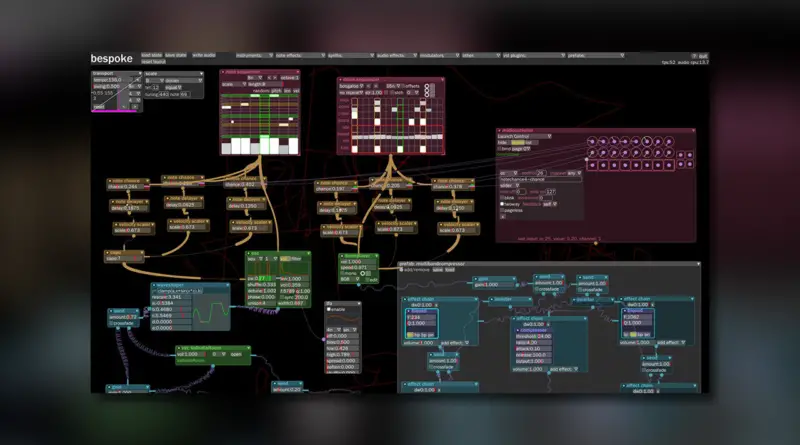Click the bespoke logo title
Screen dimensions: 800x445
(113, 59)
